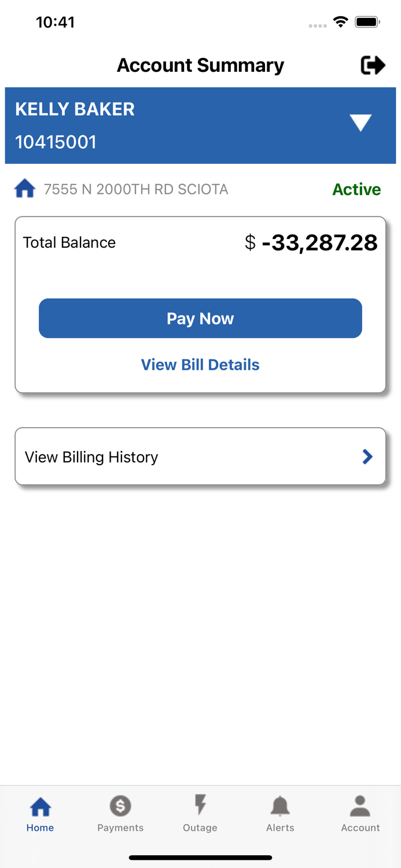The image size is (401, 868).
Task: Click the green Active status label
Action: coord(356,189)
